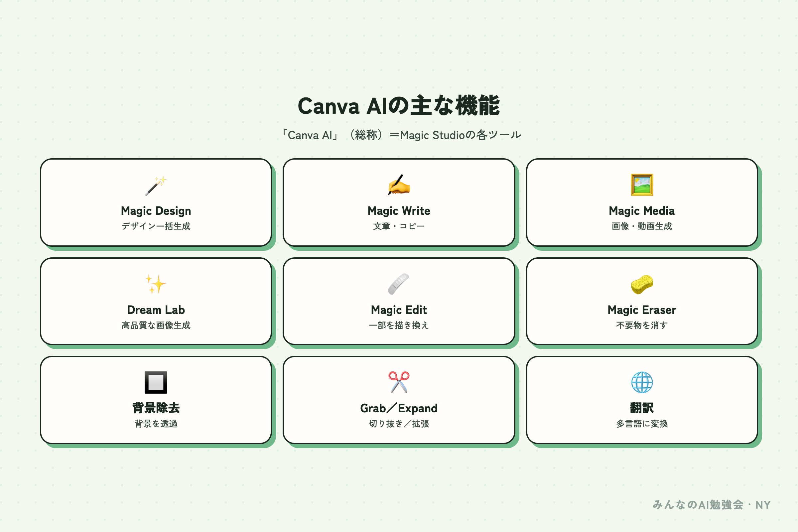Click the writing hand icon above Magic Write
This screenshot has width=798, height=532.
coord(399,185)
